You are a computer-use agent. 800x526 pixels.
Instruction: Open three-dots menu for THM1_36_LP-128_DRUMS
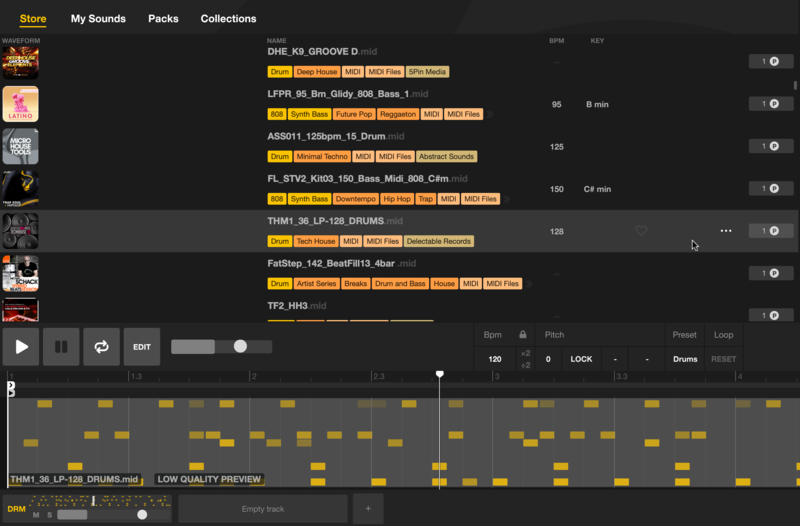726,231
